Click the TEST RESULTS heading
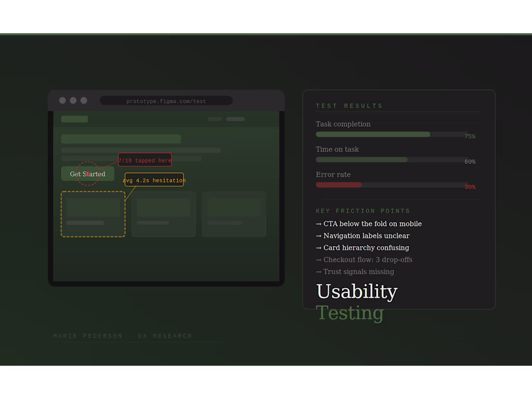This screenshot has height=399, width=532. coord(349,106)
